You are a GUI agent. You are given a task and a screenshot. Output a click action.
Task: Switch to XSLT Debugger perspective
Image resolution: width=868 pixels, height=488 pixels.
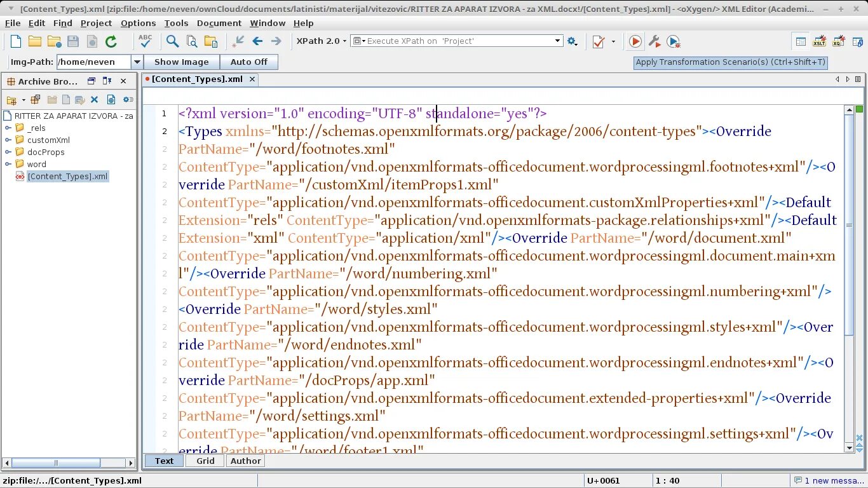click(820, 41)
